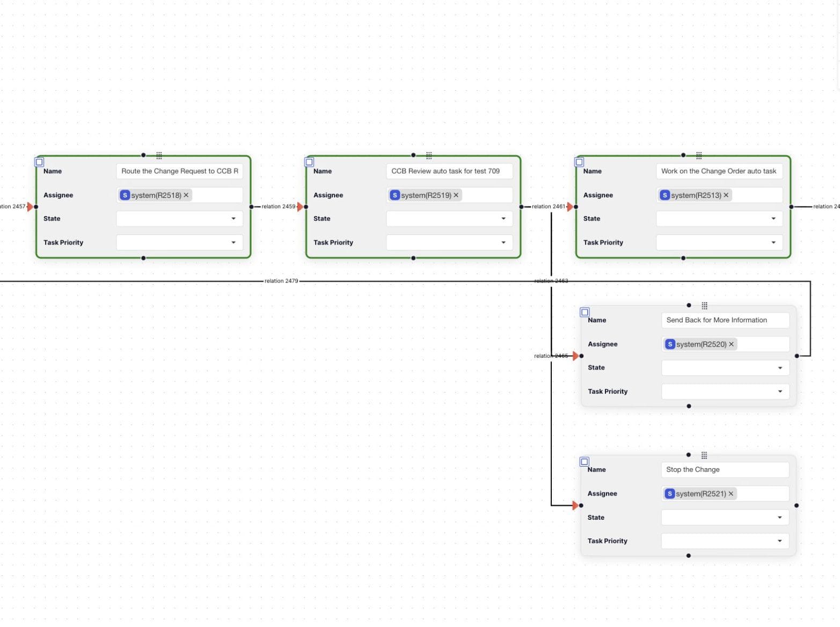This screenshot has width=840, height=627.
Task: Click drag handle of Send Back node
Action: click(704, 306)
